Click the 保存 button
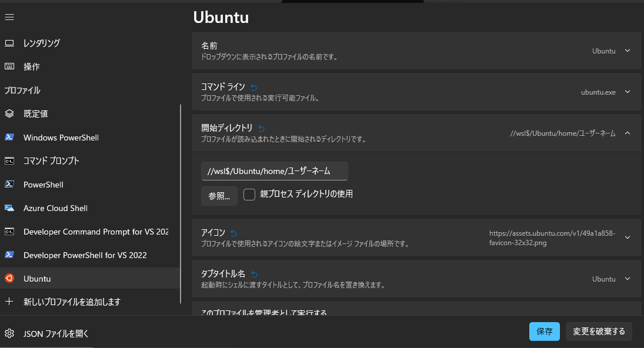The width and height of the screenshot is (644, 348). click(544, 331)
